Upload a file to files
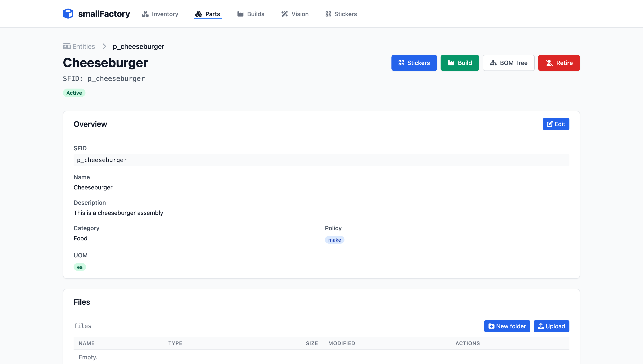Screen dimensions: 643x364 tap(551, 326)
